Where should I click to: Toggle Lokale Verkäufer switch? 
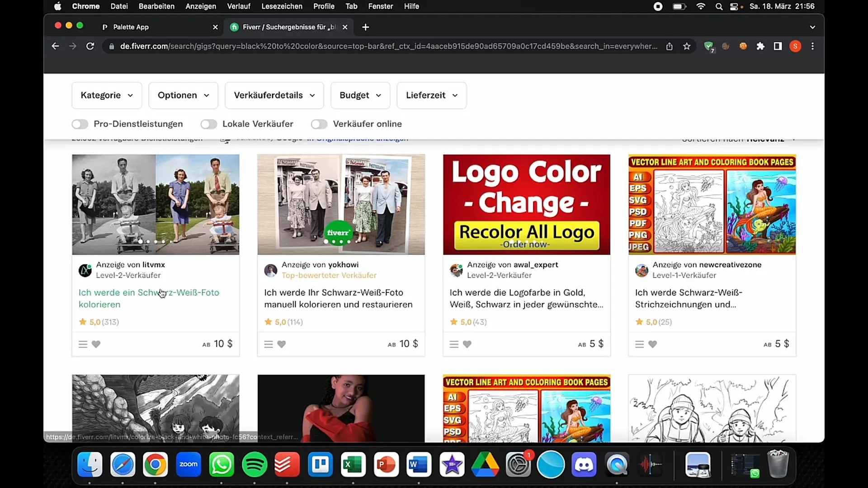click(x=209, y=124)
